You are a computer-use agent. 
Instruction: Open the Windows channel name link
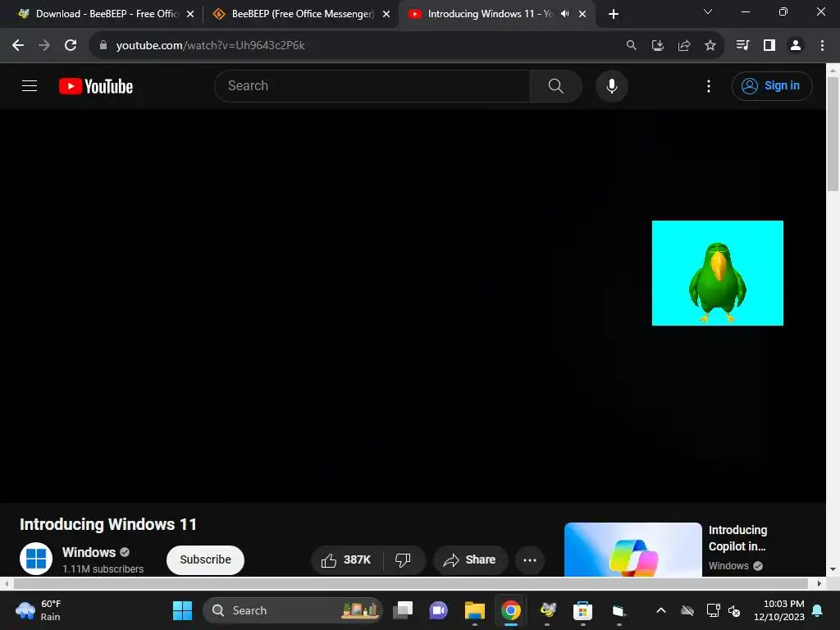(89, 552)
